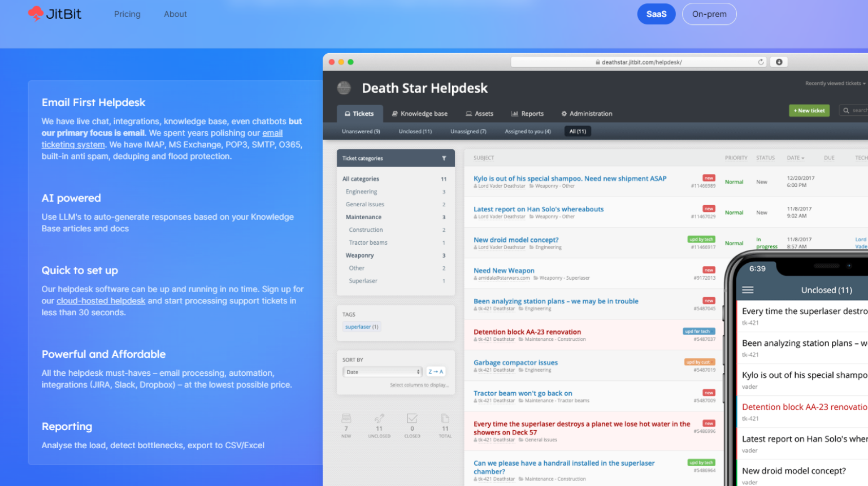868x486 pixels.
Task: Show Unanswered (9) tickets
Action: point(361,132)
